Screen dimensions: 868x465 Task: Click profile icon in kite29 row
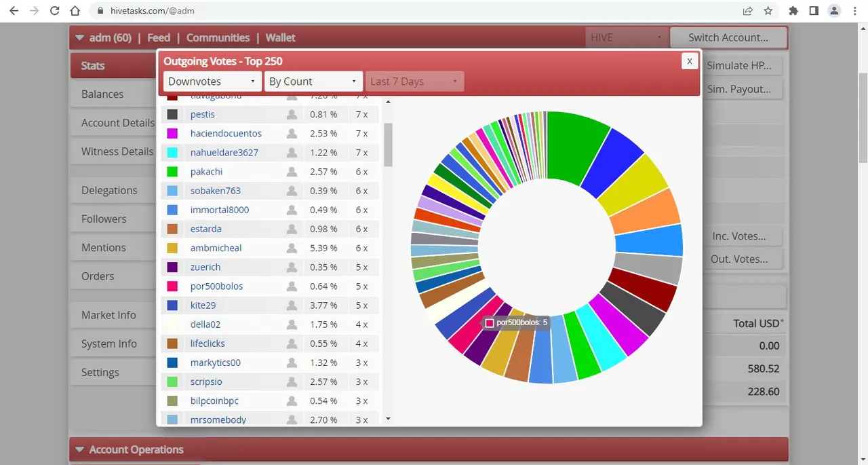click(292, 305)
